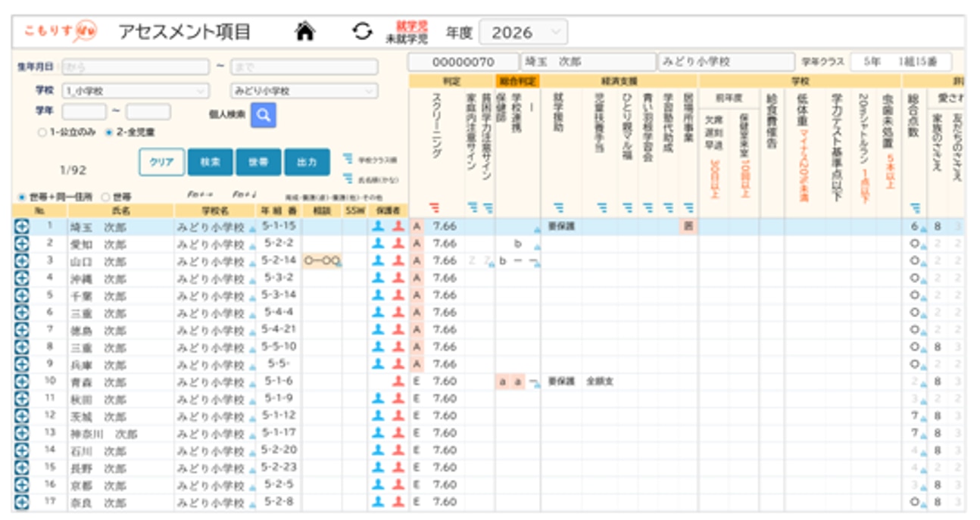Expand row 1 plus icon
This screenshot has width=980, height=520.
[20, 226]
